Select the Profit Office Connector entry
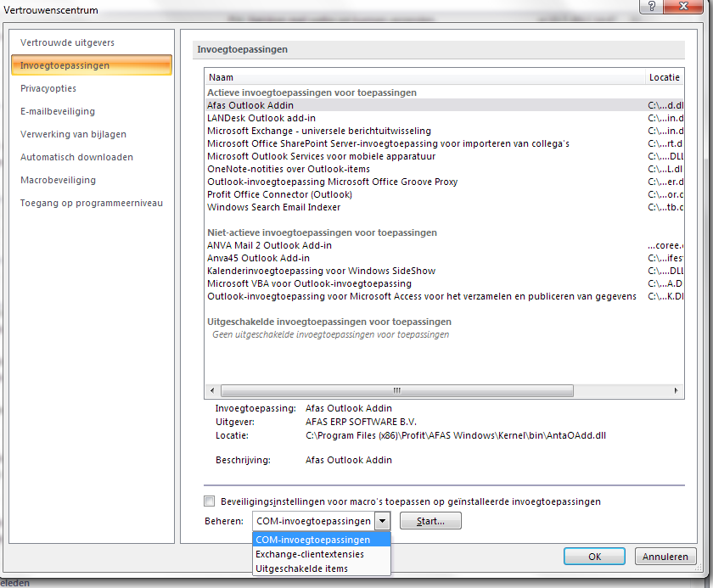The width and height of the screenshot is (713, 588). coord(280,193)
